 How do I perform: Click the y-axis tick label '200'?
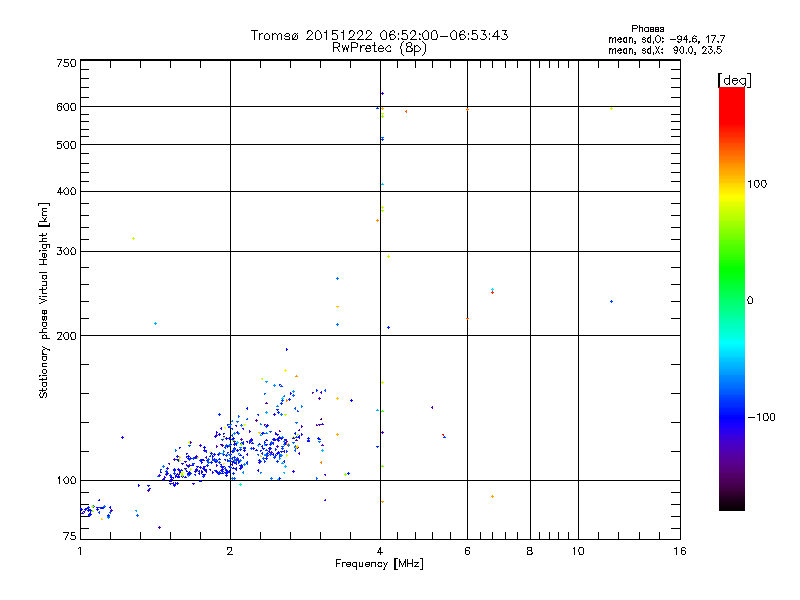[x=66, y=336]
